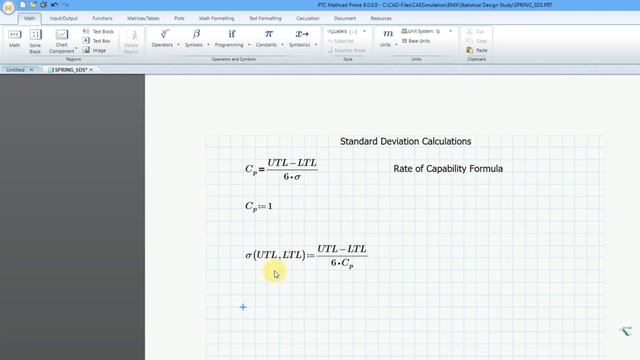Switch to the Math ribbon tab
The image size is (640, 360).
tap(29, 18)
